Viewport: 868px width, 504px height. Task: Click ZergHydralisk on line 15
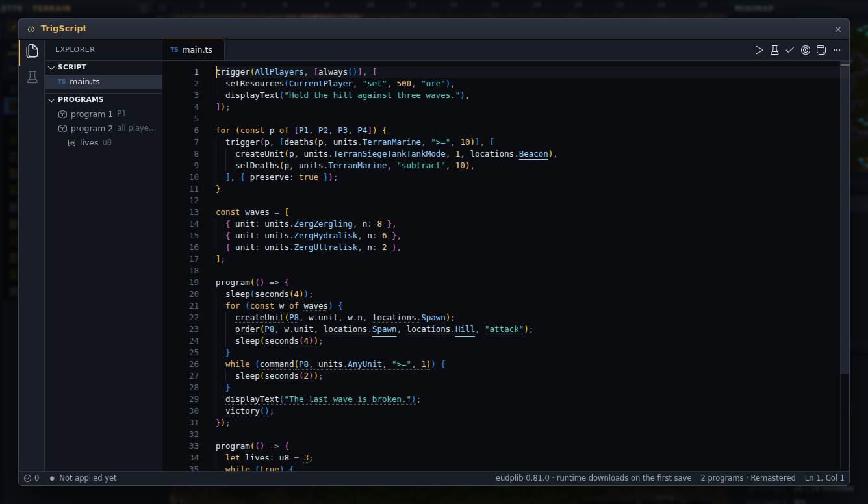pyautogui.click(x=325, y=236)
